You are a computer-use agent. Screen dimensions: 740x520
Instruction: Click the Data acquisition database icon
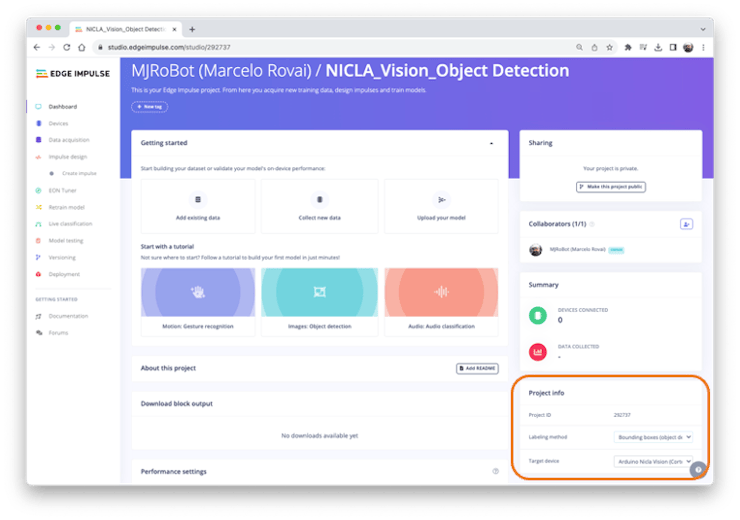38,140
